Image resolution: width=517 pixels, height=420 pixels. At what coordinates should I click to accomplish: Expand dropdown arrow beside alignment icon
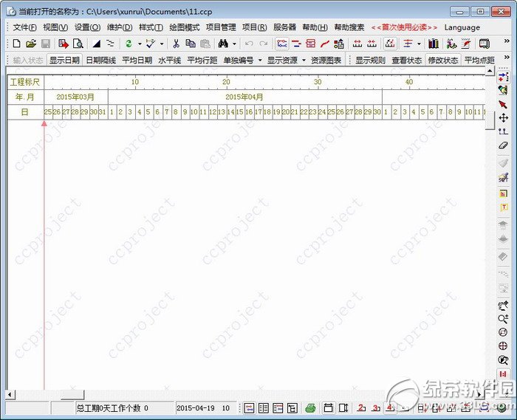click(x=419, y=44)
